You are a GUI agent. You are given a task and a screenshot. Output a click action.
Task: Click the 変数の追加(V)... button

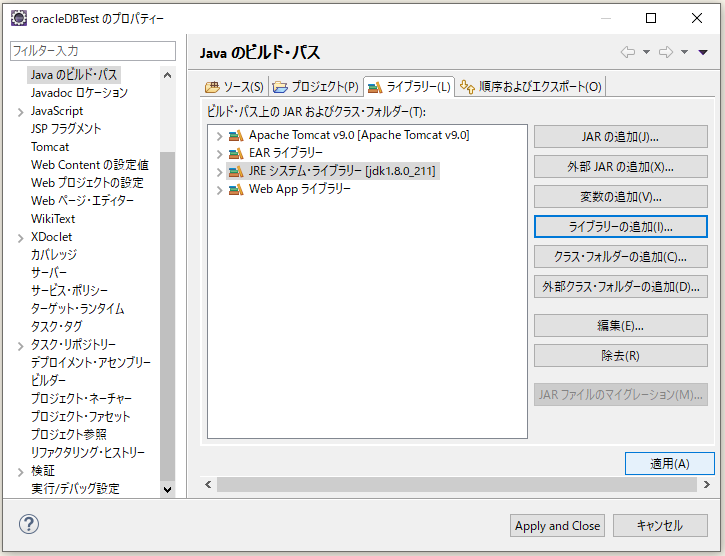621,197
